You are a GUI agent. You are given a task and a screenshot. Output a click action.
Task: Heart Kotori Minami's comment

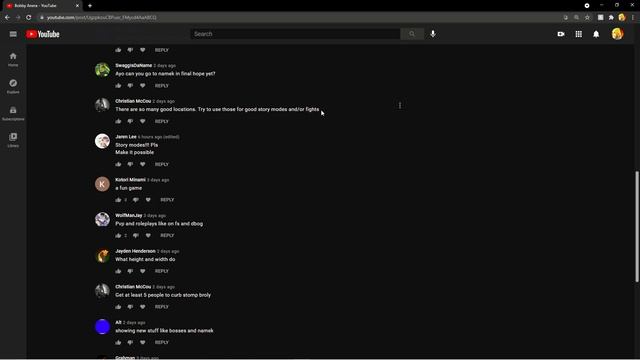tap(148, 200)
